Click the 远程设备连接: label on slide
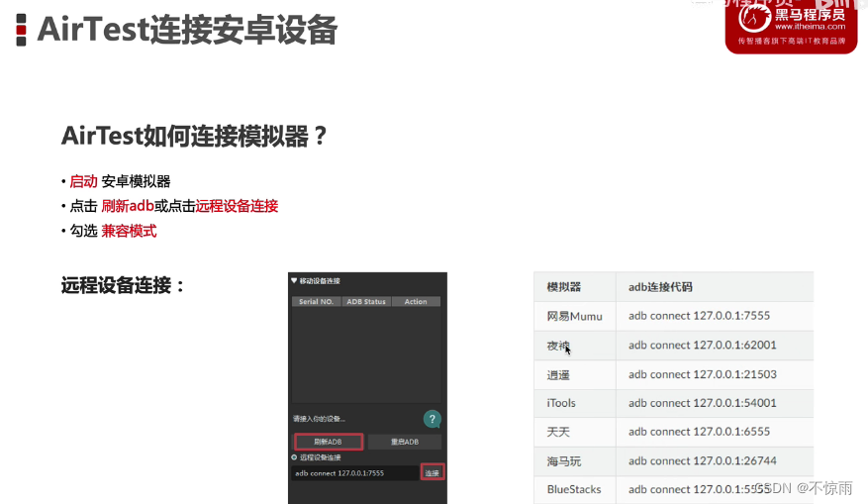The width and height of the screenshot is (868, 504). click(x=123, y=286)
